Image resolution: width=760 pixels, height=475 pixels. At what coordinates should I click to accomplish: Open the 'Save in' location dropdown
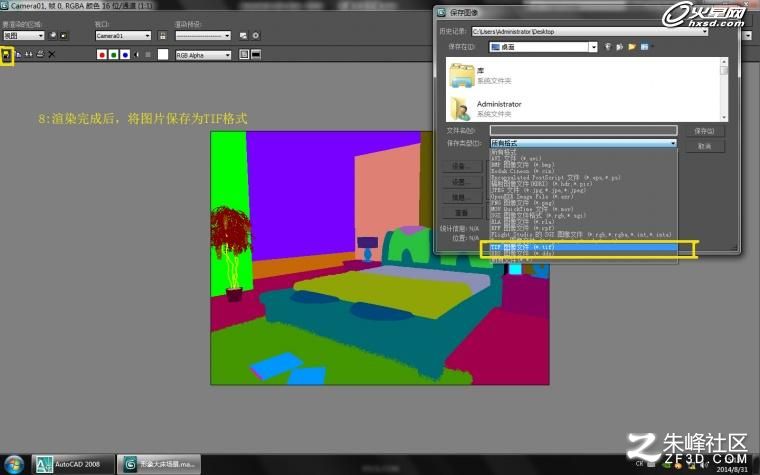tap(543, 47)
